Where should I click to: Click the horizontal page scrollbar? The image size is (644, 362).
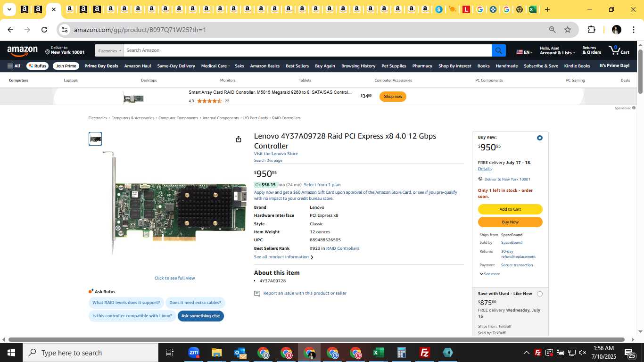316,339
